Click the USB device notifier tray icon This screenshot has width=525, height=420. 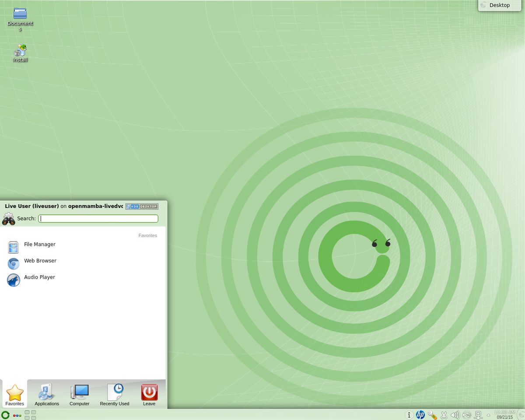(466, 414)
